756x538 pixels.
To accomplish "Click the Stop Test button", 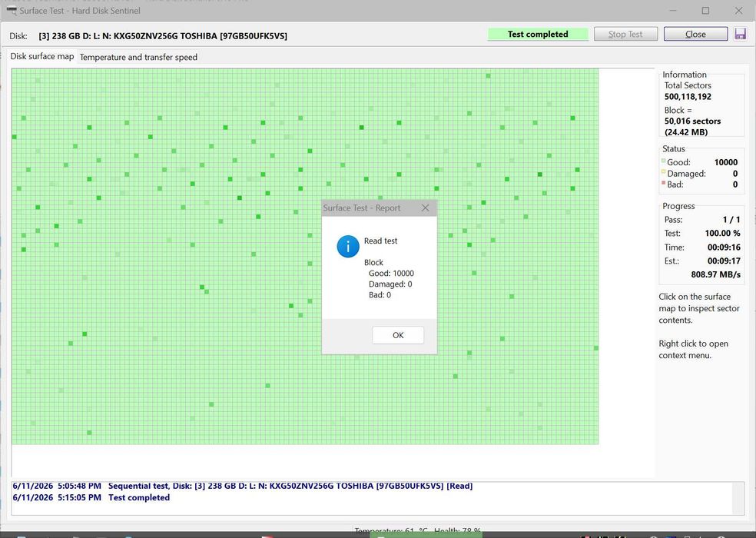I will click(625, 34).
